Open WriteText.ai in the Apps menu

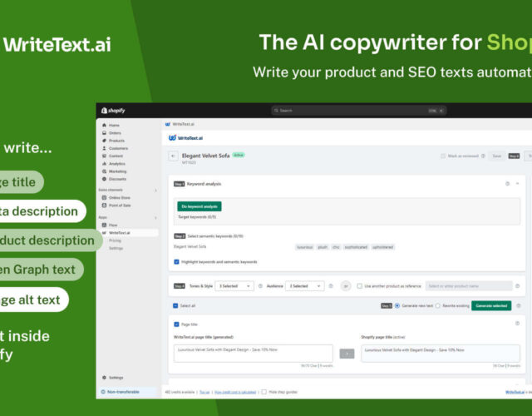pyautogui.click(x=120, y=233)
